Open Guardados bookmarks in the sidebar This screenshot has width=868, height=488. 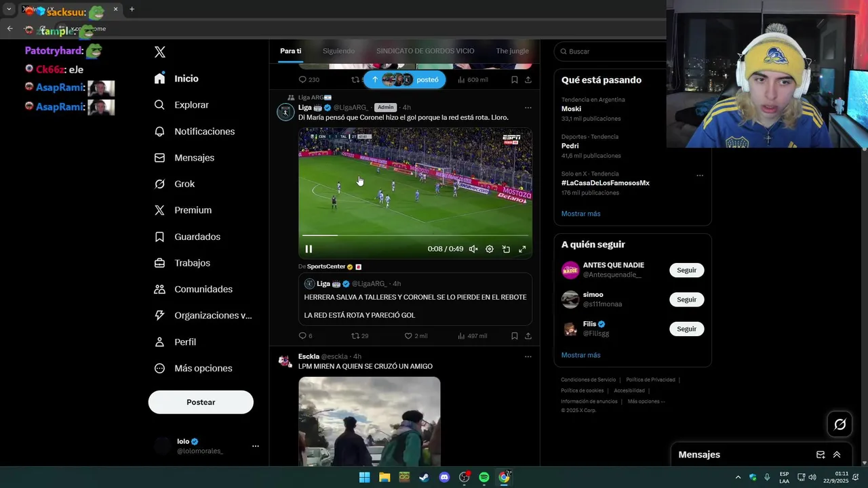[187, 237]
